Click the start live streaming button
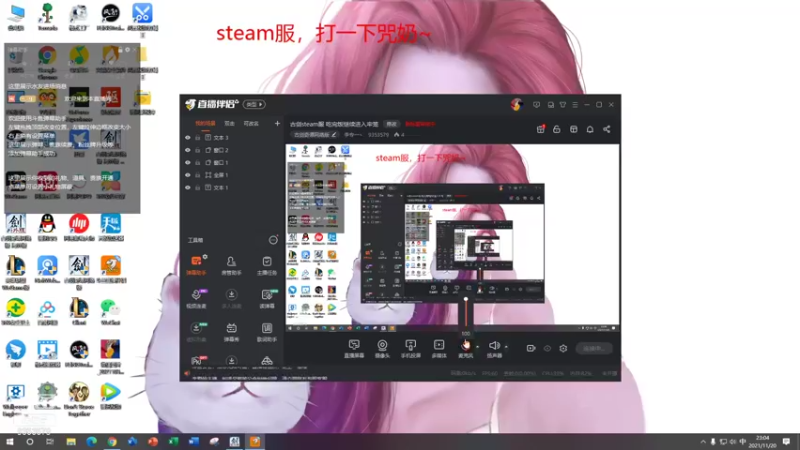Viewport: 800px width, 450px height. 594,348
